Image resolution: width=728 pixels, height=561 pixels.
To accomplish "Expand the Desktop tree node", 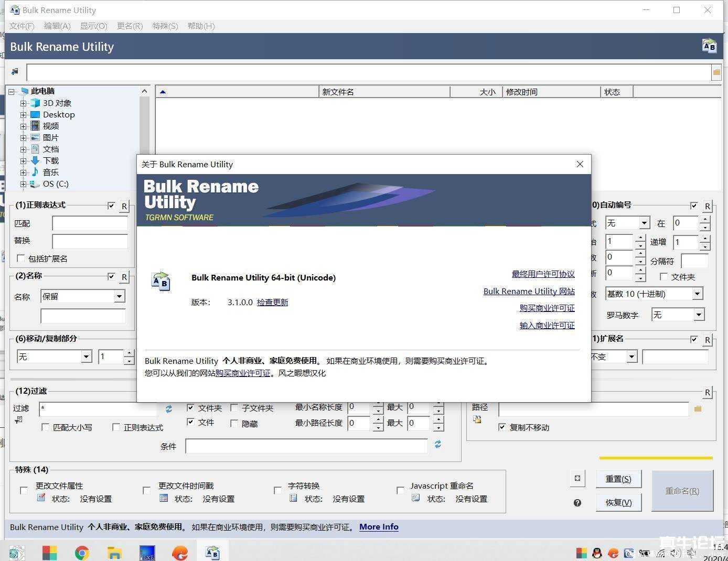I will 23,115.
